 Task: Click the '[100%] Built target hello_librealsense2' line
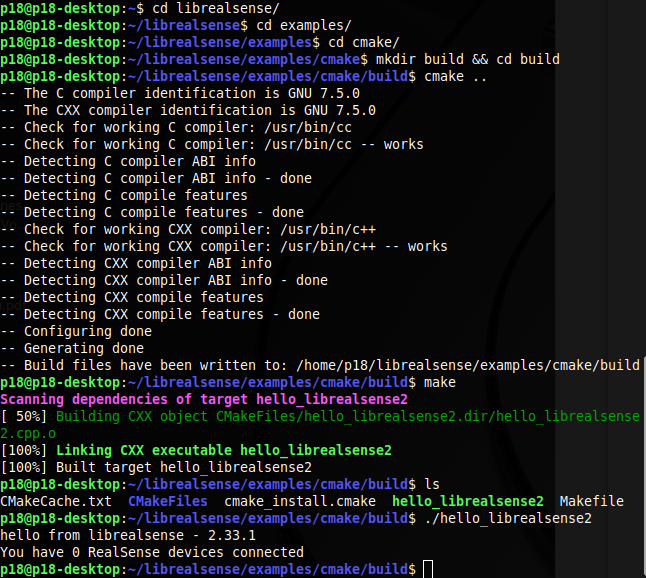[156, 467]
